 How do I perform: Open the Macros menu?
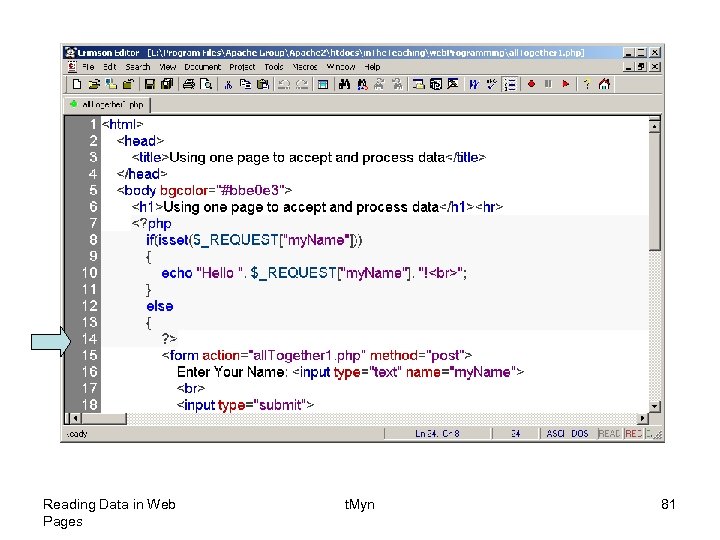[x=305, y=67]
